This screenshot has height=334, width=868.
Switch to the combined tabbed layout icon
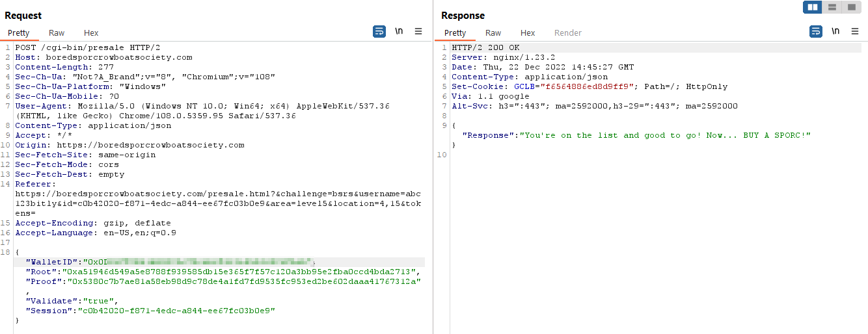point(851,7)
